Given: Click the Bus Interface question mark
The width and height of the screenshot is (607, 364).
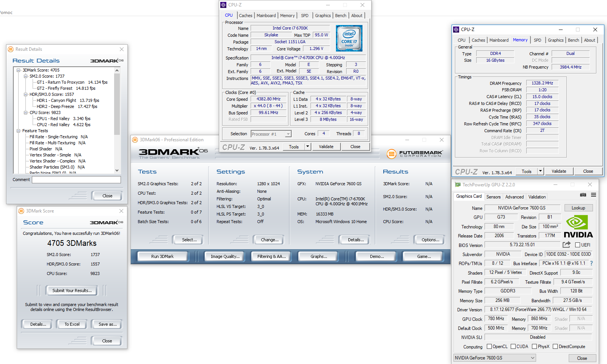Looking at the screenshot, I should 591,263.
